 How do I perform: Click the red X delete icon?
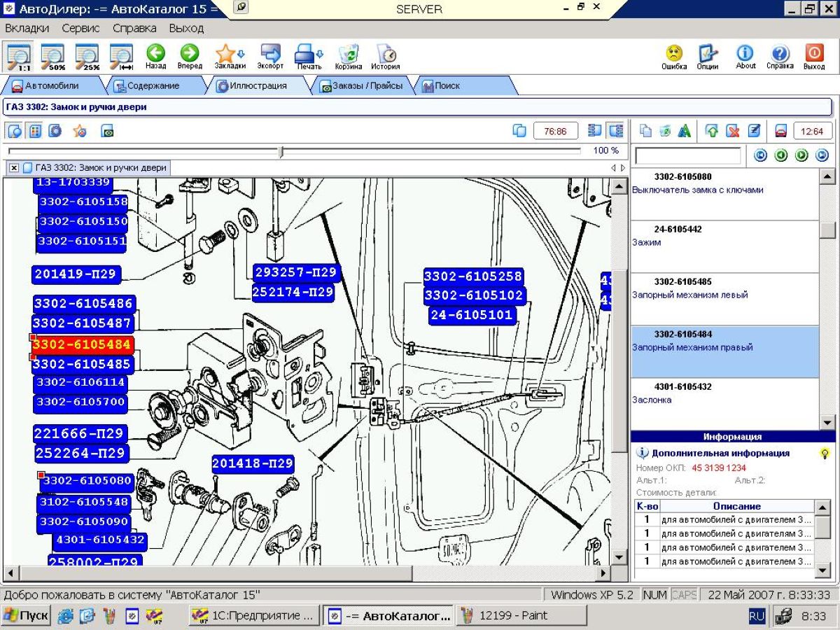732,131
